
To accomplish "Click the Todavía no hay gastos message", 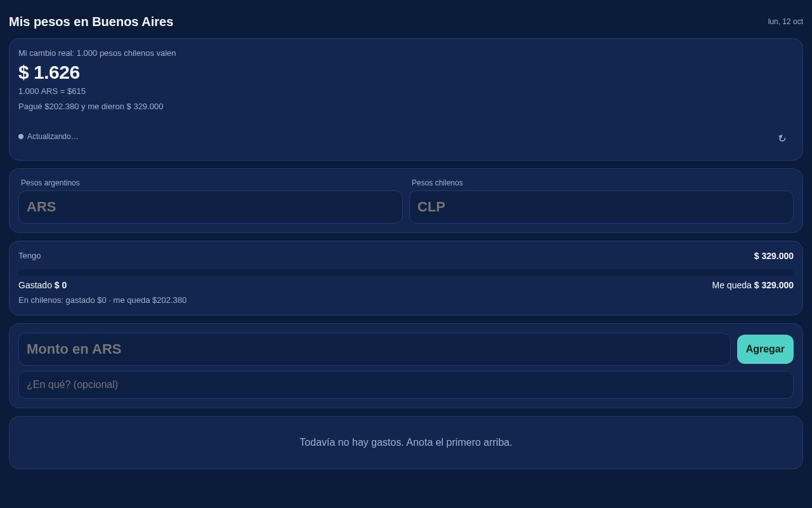I will click(406, 443).
